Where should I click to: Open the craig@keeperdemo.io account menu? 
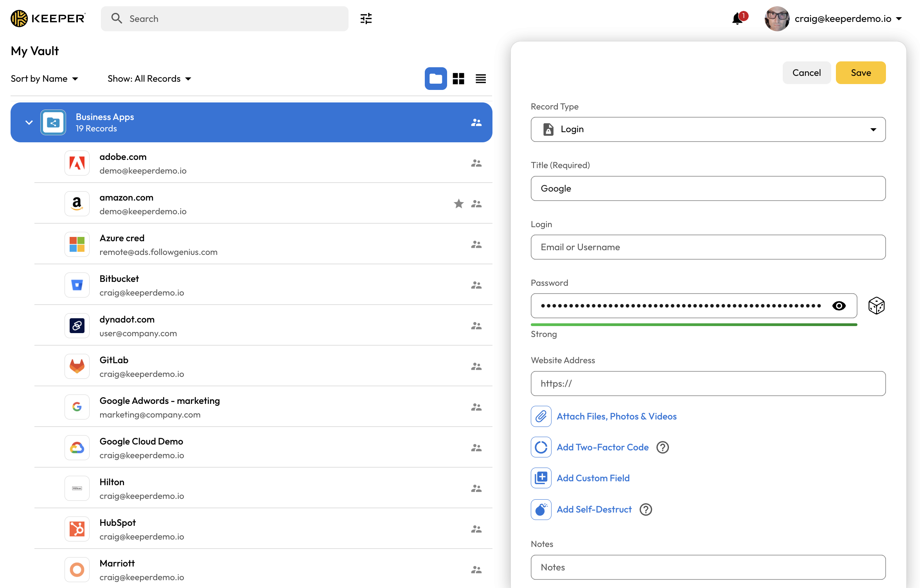pos(848,18)
